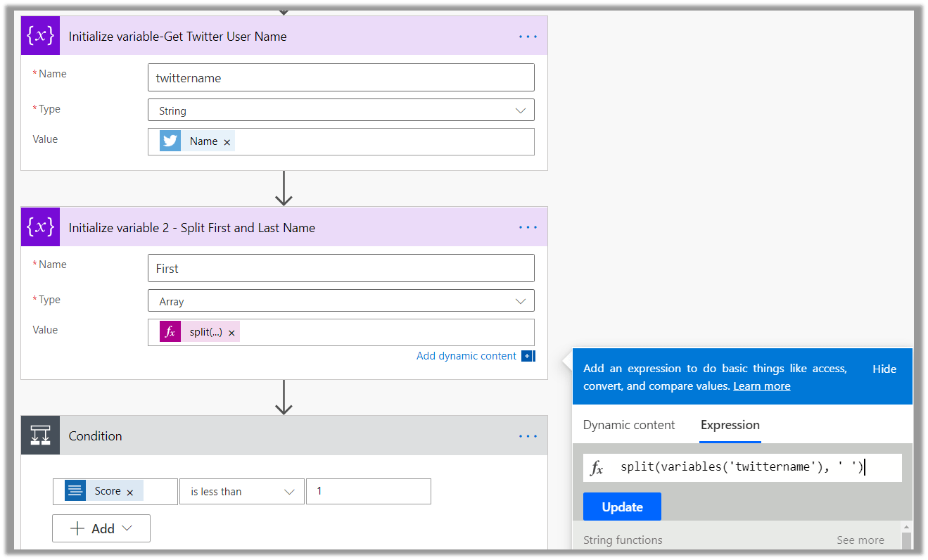Open the Learn more link

tap(761, 386)
